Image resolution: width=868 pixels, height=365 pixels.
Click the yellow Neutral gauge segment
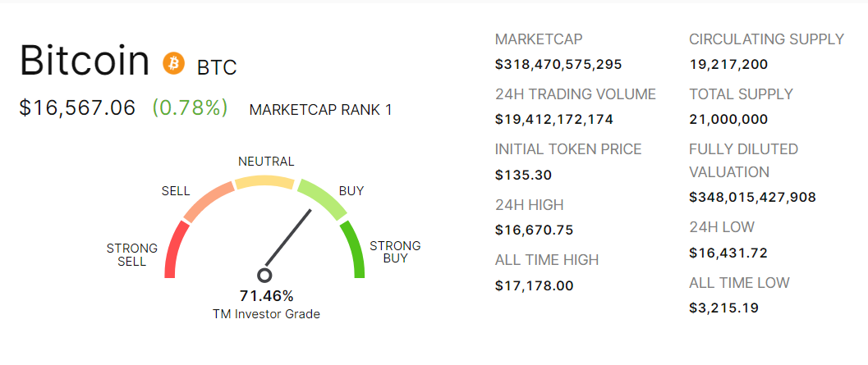pos(264,182)
